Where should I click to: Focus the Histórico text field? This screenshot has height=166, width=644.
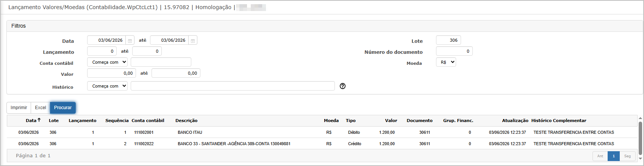[233, 86]
